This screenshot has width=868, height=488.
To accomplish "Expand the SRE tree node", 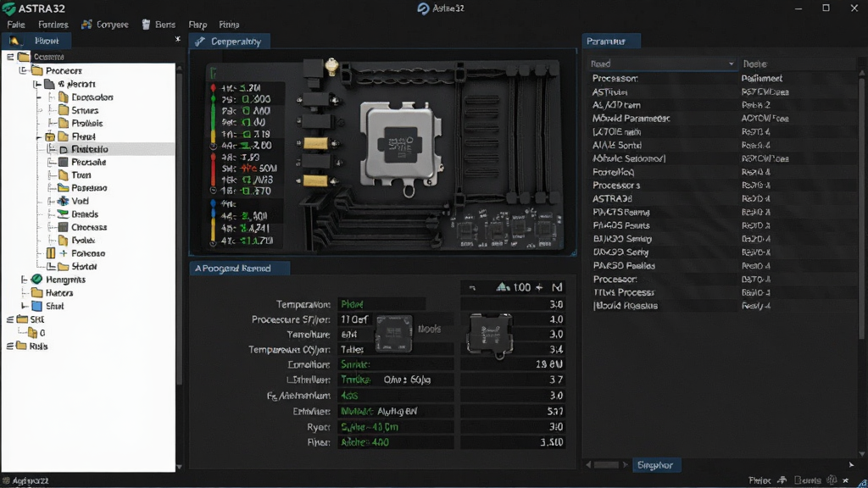I will [x=10, y=319].
